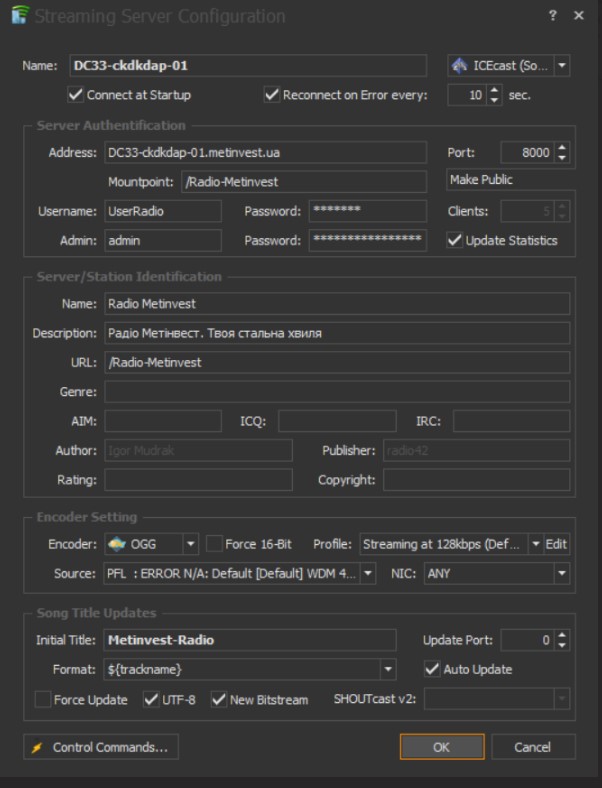Open the NIC ANY dropdown
Image resolution: width=602 pixels, height=788 pixels.
point(562,573)
